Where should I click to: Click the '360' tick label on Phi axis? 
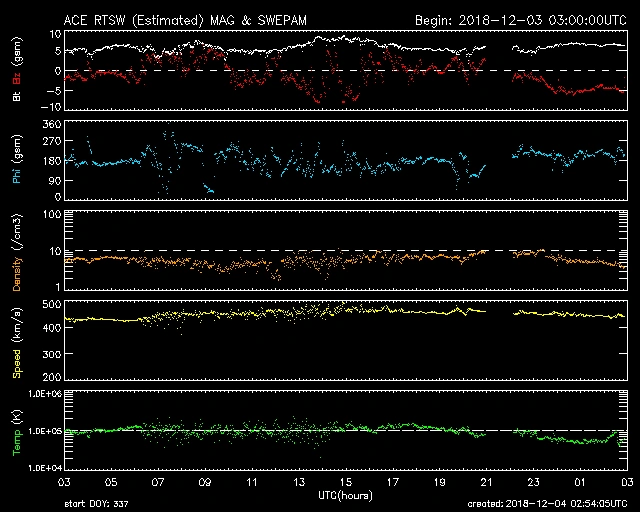tap(52, 124)
